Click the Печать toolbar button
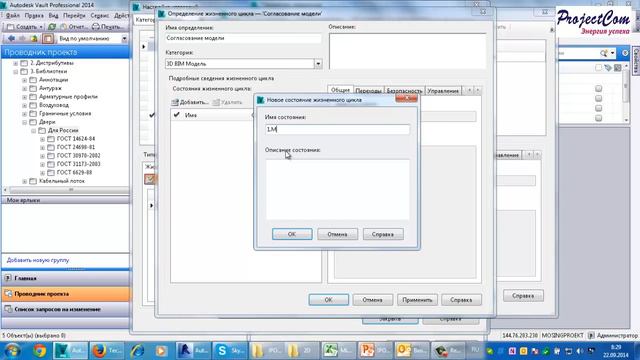The height and width of the screenshot is (360, 640). (x=107, y=27)
